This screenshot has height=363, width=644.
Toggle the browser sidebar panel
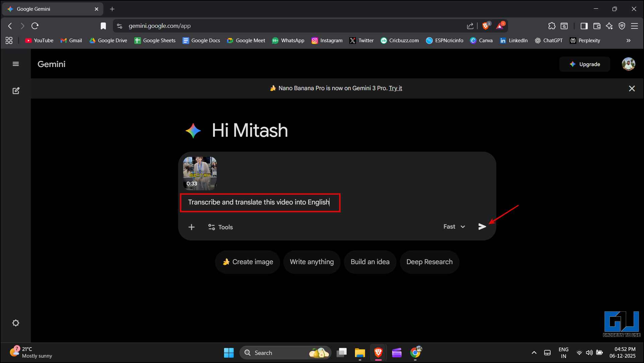click(584, 26)
